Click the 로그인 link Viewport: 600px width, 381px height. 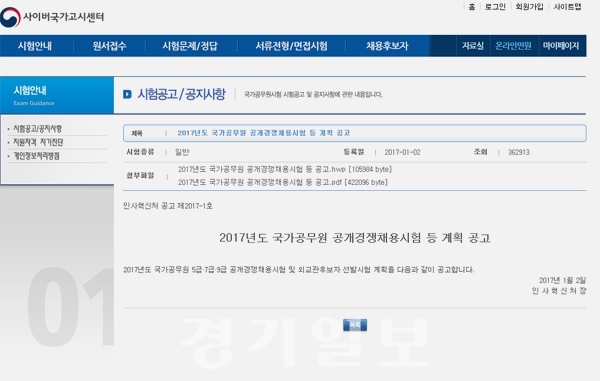pyautogui.click(x=495, y=7)
